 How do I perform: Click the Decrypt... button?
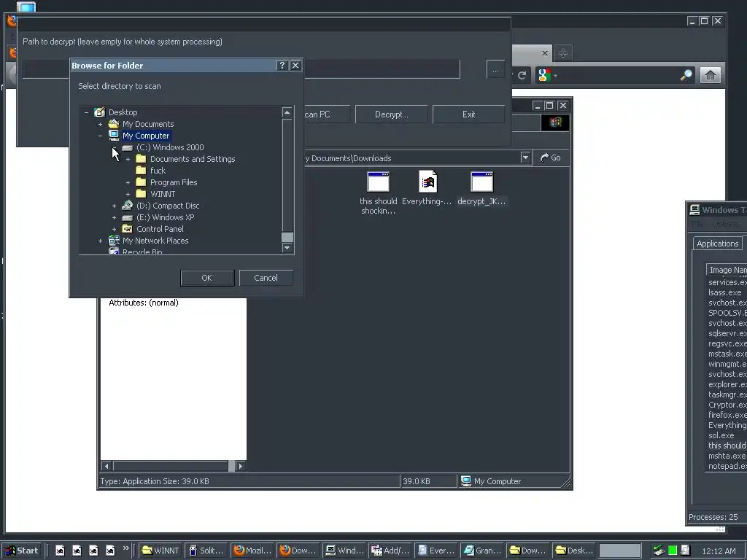coord(391,114)
